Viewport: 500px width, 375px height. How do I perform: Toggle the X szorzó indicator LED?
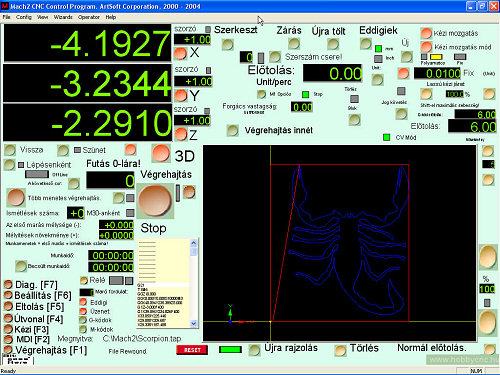[x=208, y=29]
